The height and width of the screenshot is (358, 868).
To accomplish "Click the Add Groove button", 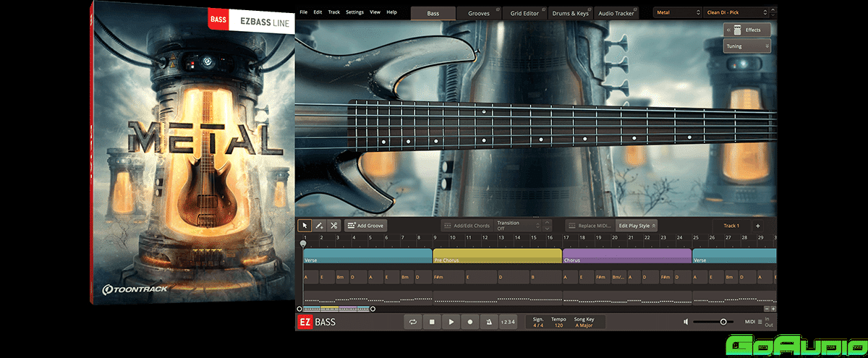I will 365,226.
